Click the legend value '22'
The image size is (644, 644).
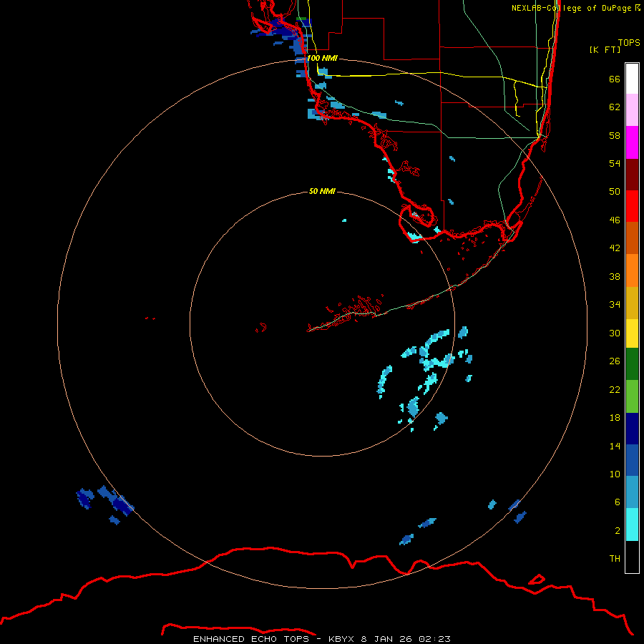point(615,389)
